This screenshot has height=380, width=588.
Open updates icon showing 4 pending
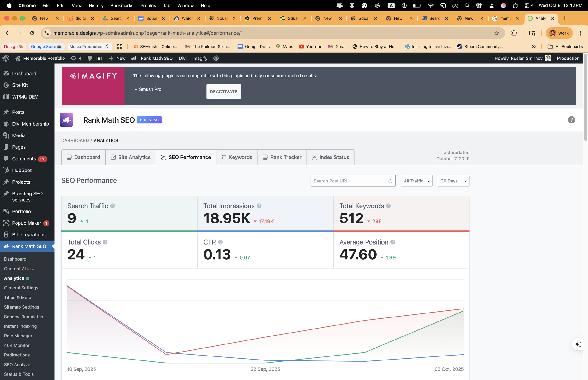tap(76, 58)
